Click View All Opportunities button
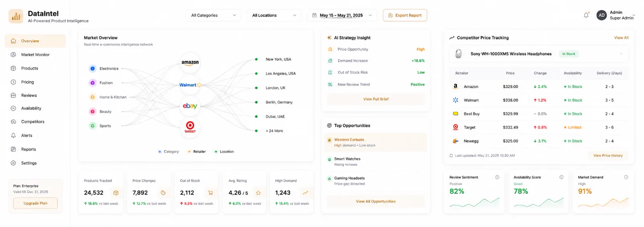Screen dimensions: 644x227 376,201
